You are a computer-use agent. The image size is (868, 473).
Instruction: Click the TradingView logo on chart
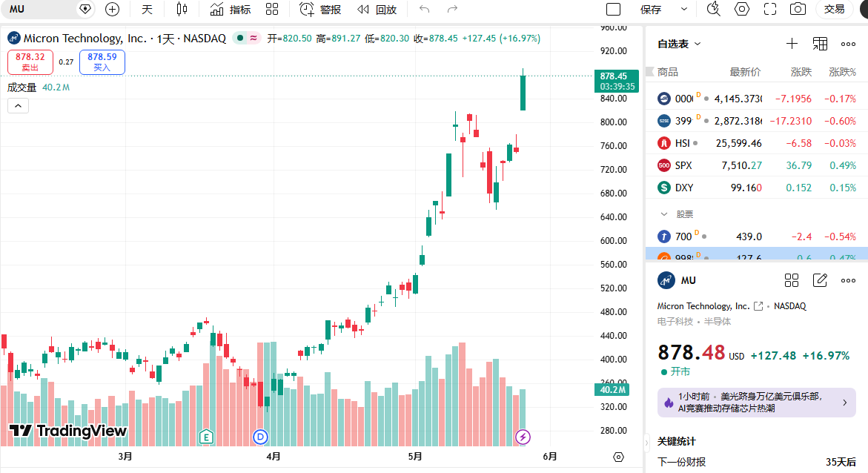tap(68, 431)
